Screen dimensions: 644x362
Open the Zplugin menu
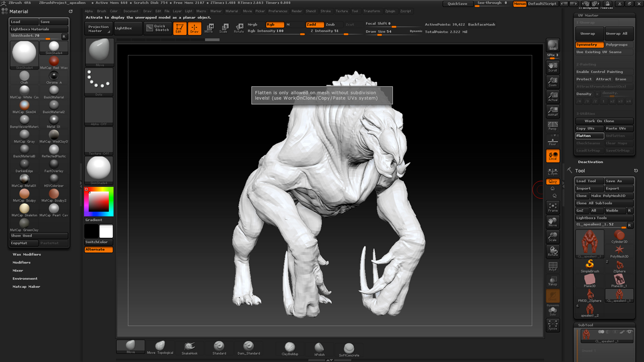click(390, 11)
